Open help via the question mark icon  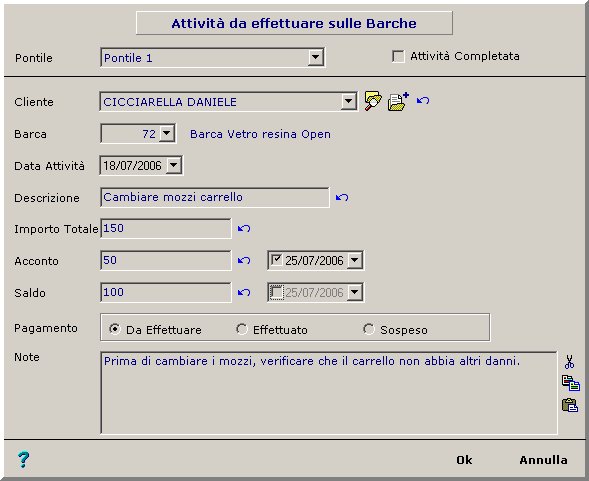point(23,459)
